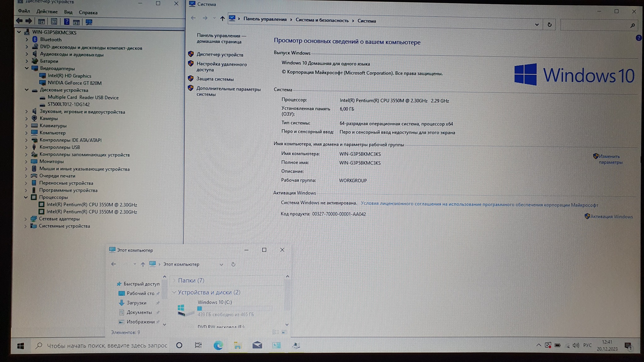Select the NVIDIA GeForce GT 820M device
644x362 pixels.
pos(75,83)
